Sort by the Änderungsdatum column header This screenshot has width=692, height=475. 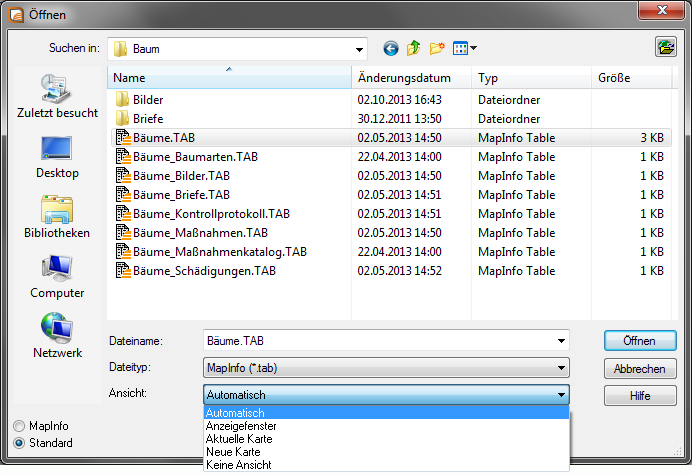(412, 78)
